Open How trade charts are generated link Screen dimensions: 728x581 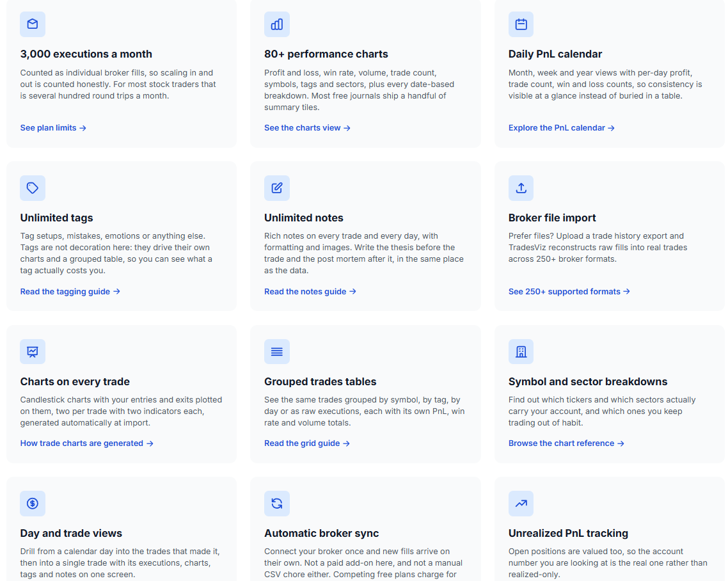pyautogui.click(x=87, y=443)
